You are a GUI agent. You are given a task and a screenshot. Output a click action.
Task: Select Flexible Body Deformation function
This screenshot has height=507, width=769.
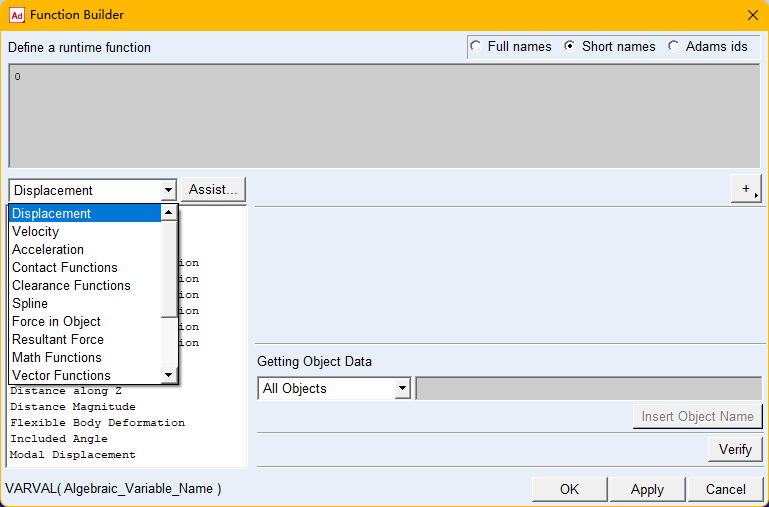[x=98, y=423]
